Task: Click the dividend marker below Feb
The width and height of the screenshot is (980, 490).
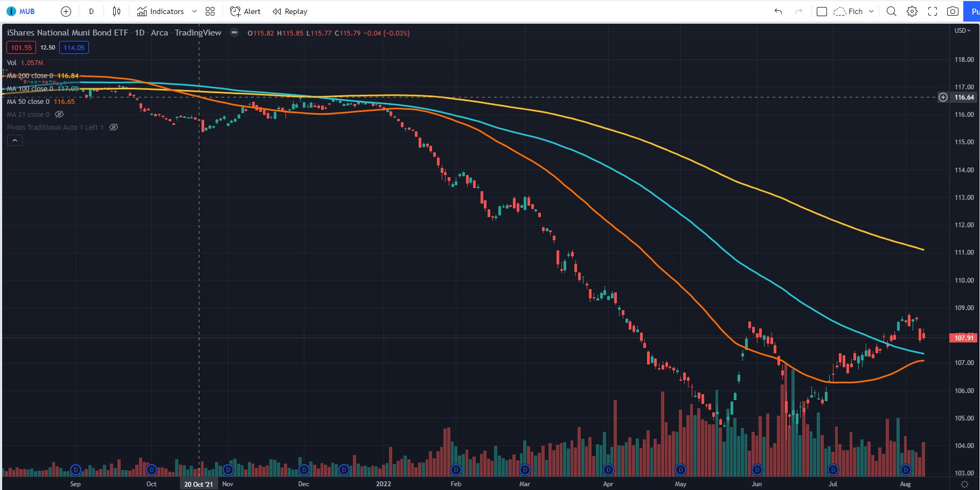Action: pos(456,470)
